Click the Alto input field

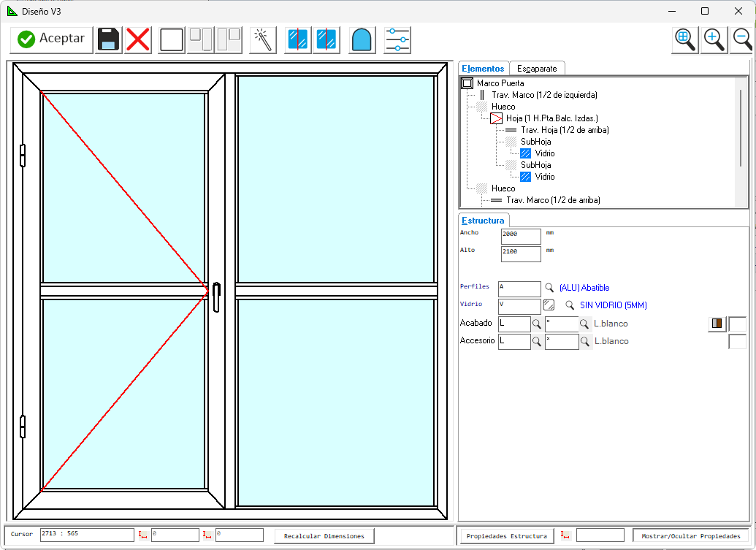(521, 253)
